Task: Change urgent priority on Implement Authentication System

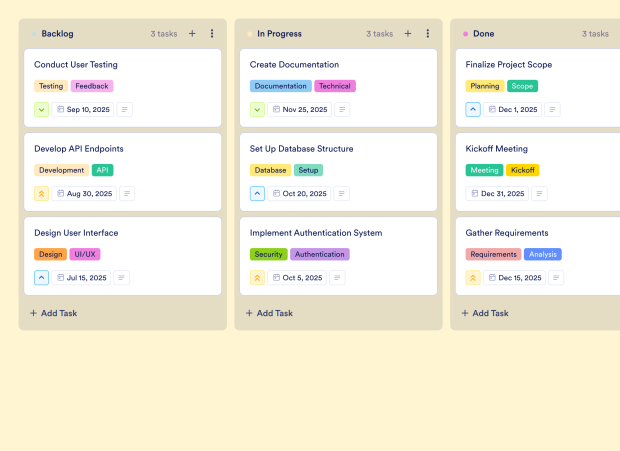Action: [x=257, y=278]
